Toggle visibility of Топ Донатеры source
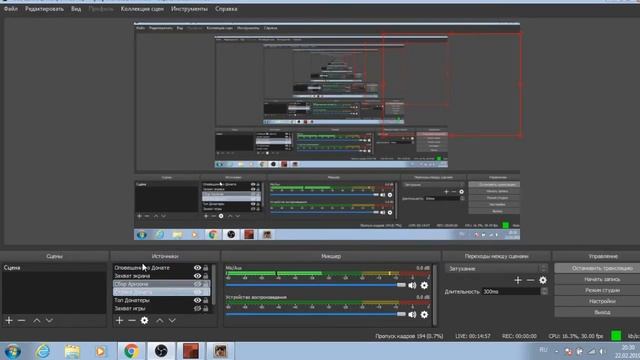640x360 pixels. point(197,300)
